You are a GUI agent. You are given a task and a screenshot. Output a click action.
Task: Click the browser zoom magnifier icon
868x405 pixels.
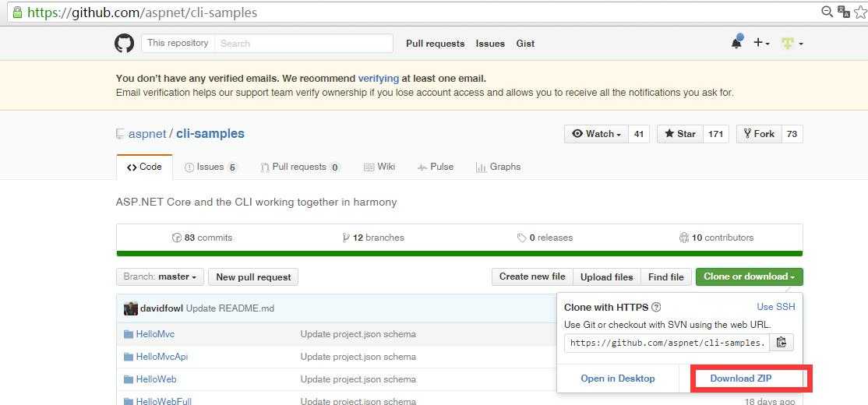point(827,12)
